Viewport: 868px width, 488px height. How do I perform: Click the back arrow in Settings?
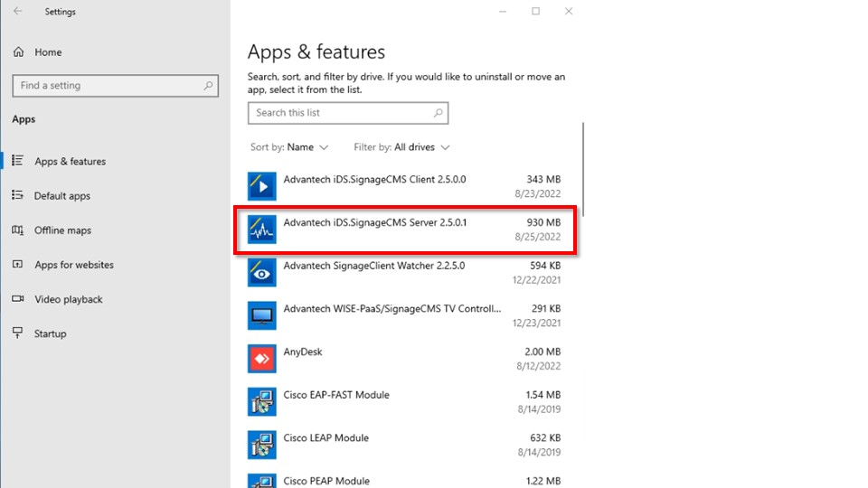coord(18,12)
